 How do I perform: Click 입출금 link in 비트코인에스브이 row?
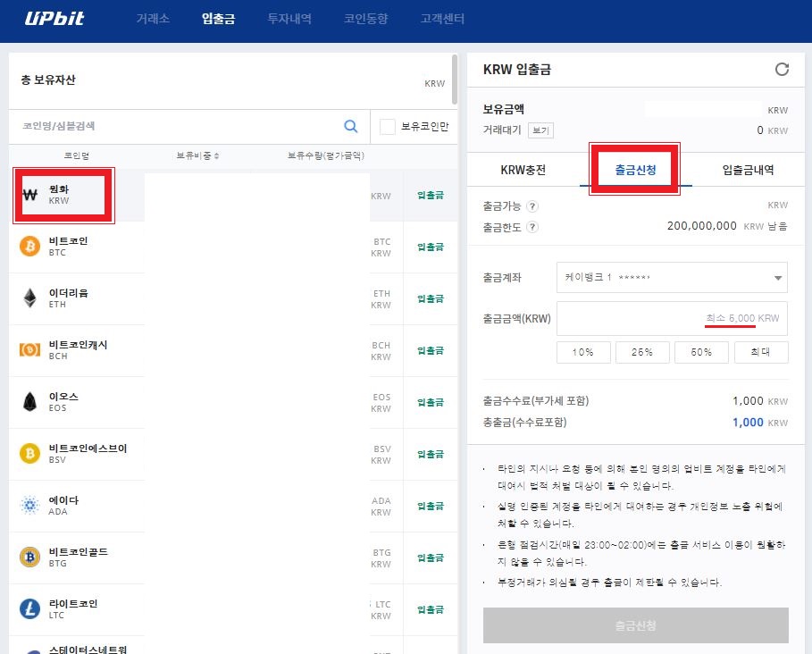[x=431, y=454]
